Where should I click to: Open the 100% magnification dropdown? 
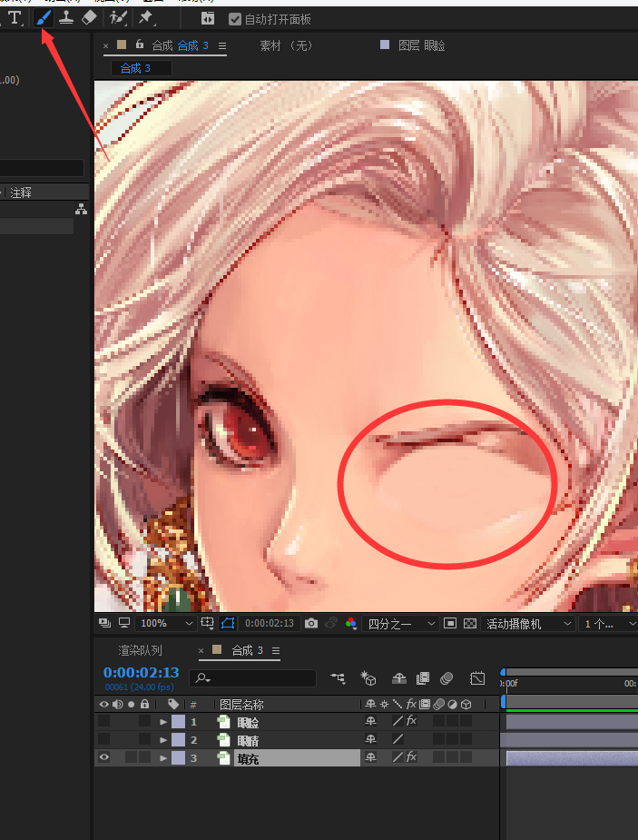pos(166,623)
